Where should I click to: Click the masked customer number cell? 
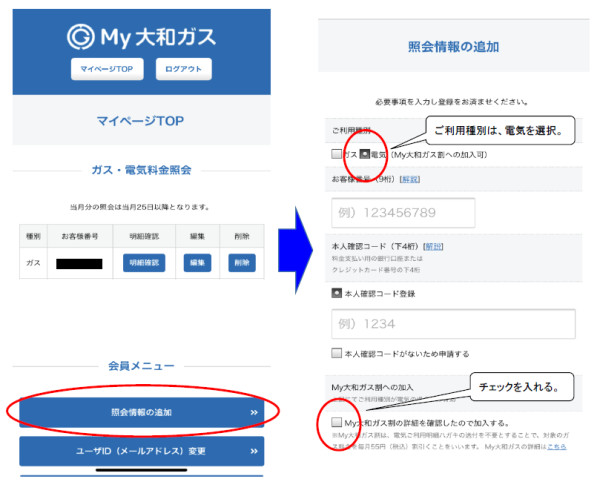[80, 264]
